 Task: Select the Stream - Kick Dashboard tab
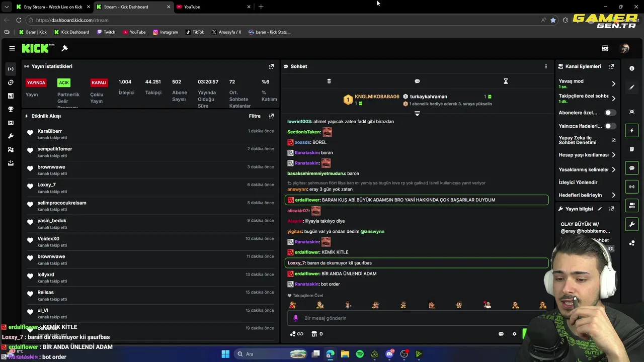click(133, 7)
